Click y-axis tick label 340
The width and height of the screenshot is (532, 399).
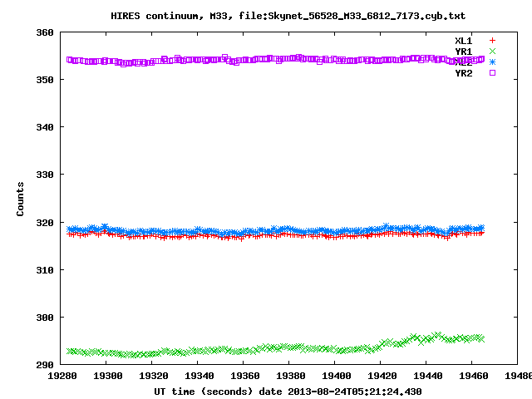(x=45, y=127)
